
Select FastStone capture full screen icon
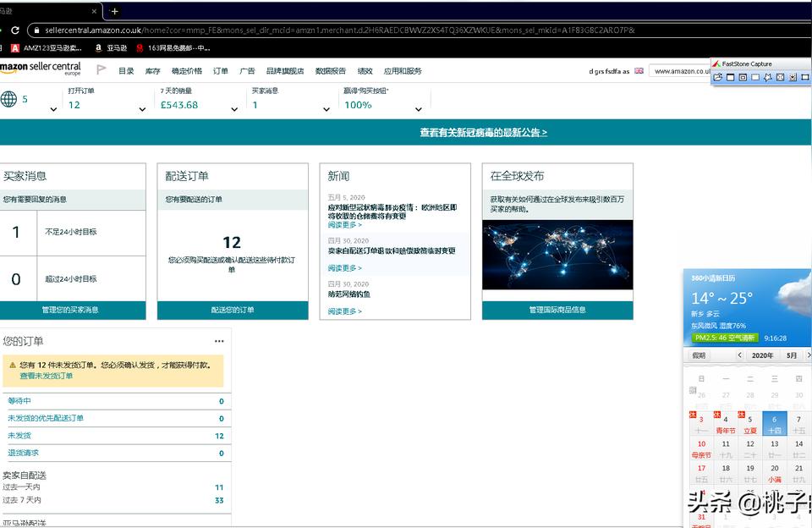click(780, 77)
